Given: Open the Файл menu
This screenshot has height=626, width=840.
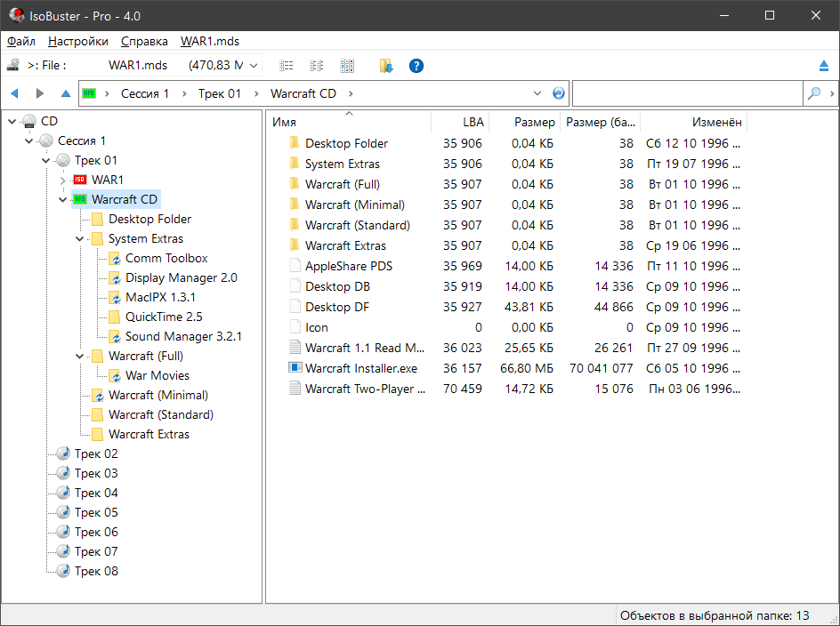Looking at the screenshot, I should pos(21,41).
